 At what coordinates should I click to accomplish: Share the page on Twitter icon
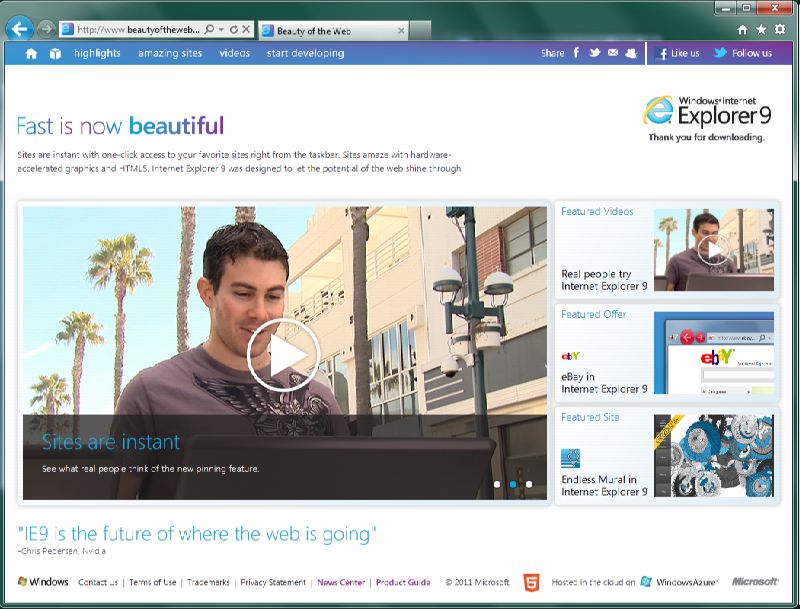pos(594,53)
